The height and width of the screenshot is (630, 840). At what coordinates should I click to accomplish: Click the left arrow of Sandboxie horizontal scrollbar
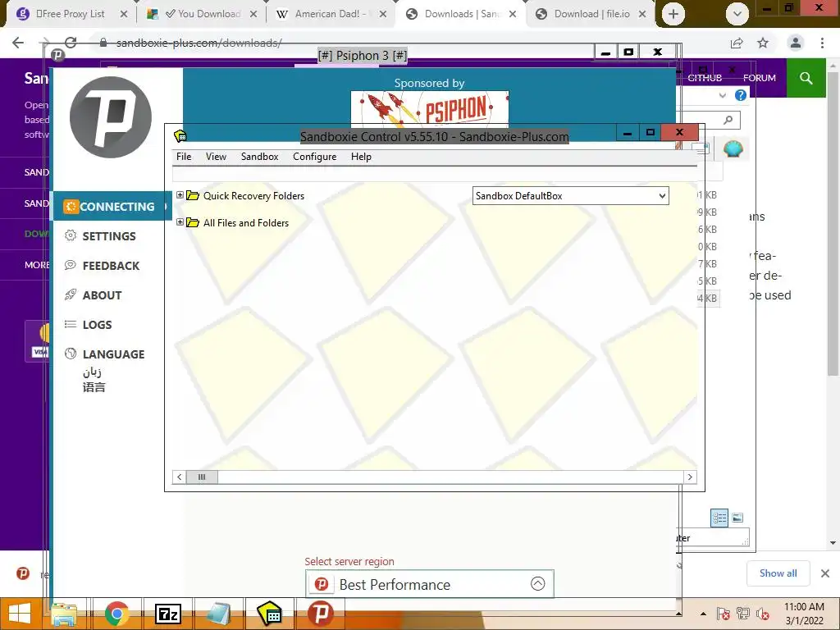(x=180, y=477)
